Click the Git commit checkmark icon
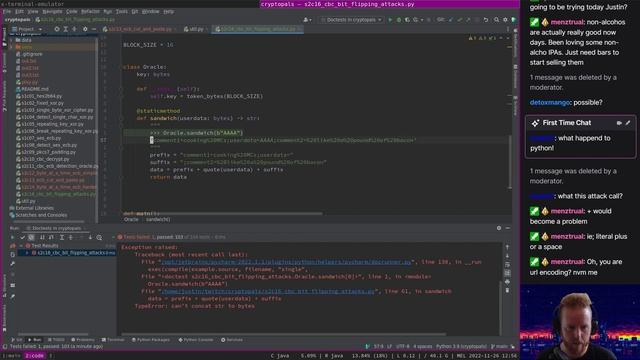The height and width of the screenshot is (360, 640). pyautogui.click(x=460, y=20)
